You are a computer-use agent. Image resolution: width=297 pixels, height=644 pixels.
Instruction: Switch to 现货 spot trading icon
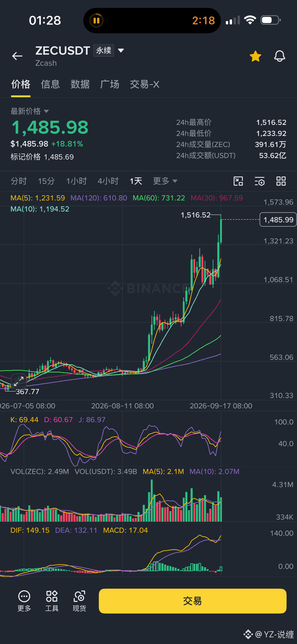click(79, 601)
